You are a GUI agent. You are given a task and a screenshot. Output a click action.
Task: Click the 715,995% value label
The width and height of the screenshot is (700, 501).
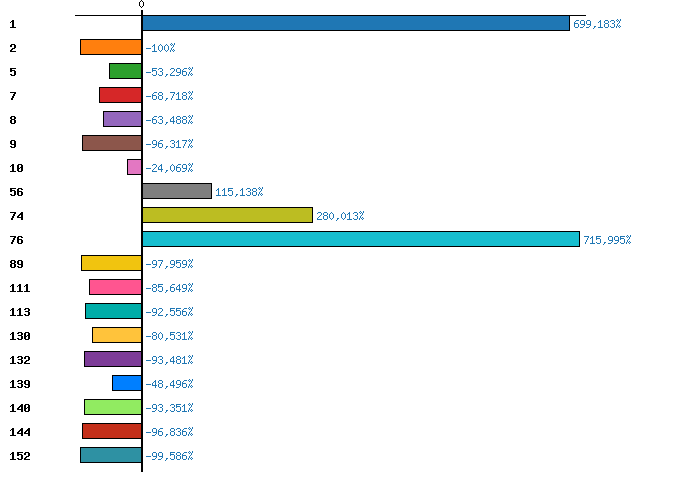[607, 240]
